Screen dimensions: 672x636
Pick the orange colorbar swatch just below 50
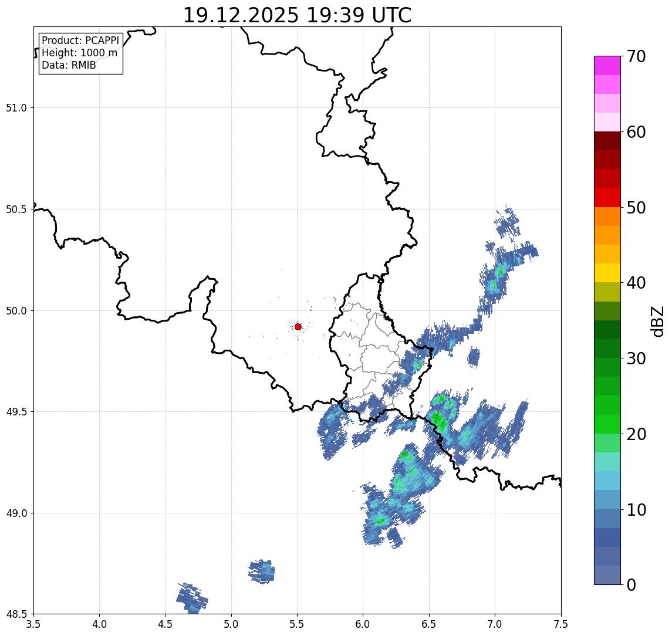[x=607, y=216]
